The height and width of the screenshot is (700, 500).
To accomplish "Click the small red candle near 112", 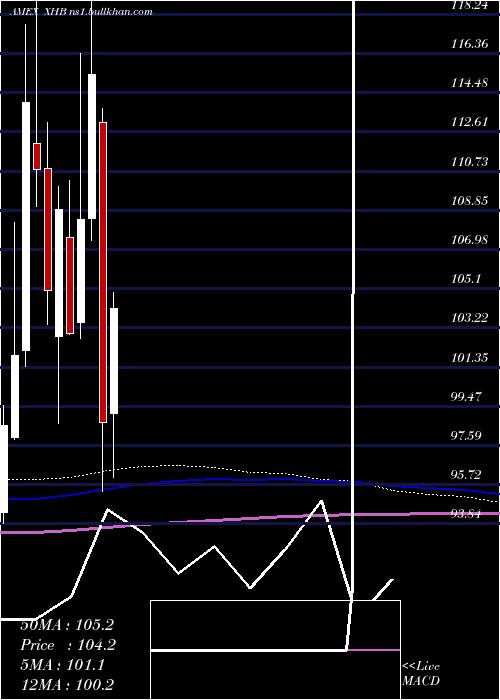I will click(x=37, y=156).
